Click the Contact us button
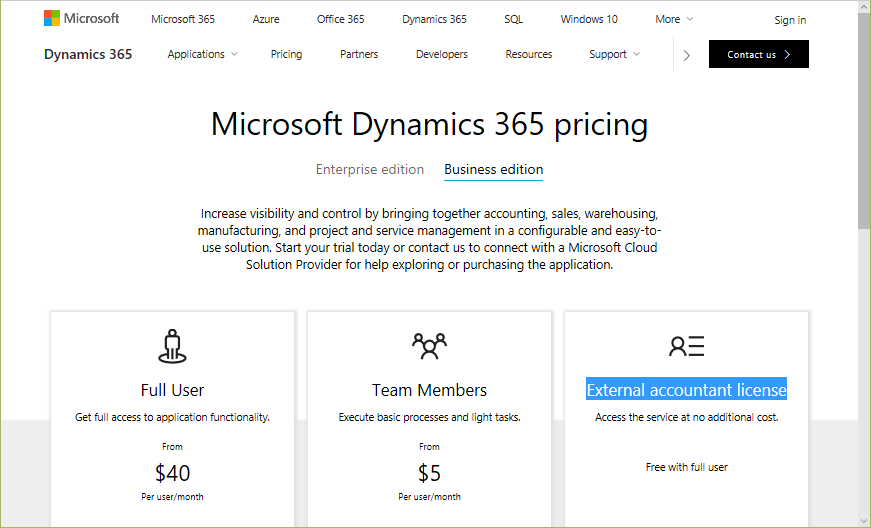The width and height of the screenshot is (871, 528). pos(759,54)
